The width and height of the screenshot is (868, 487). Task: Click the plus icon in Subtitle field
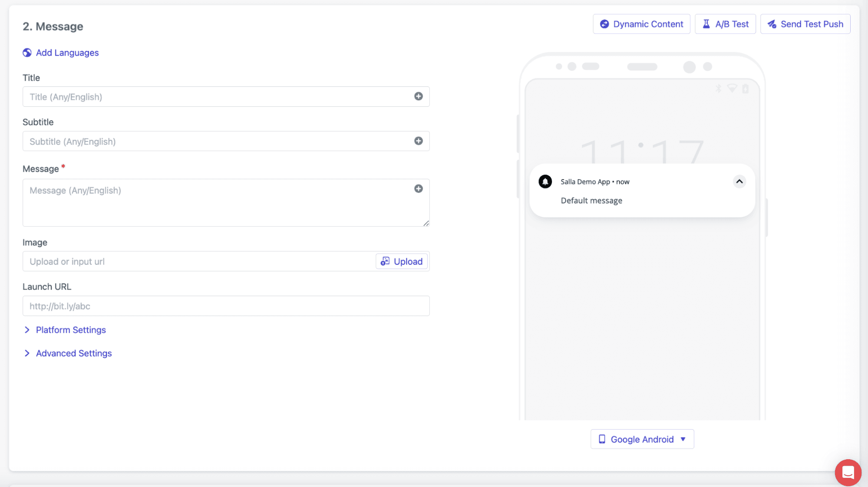point(418,141)
